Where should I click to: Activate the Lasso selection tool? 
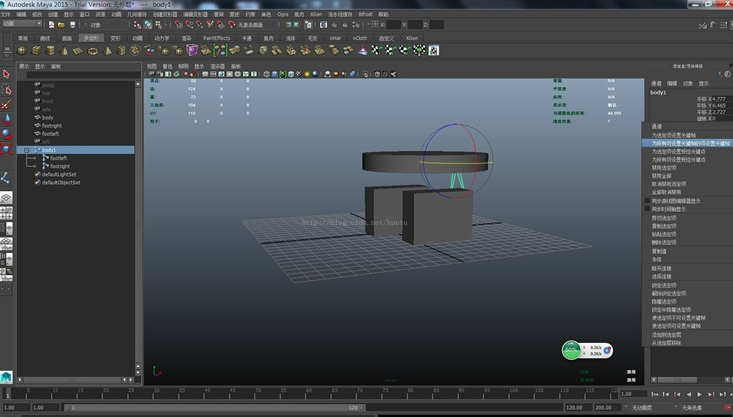point(6,89)
